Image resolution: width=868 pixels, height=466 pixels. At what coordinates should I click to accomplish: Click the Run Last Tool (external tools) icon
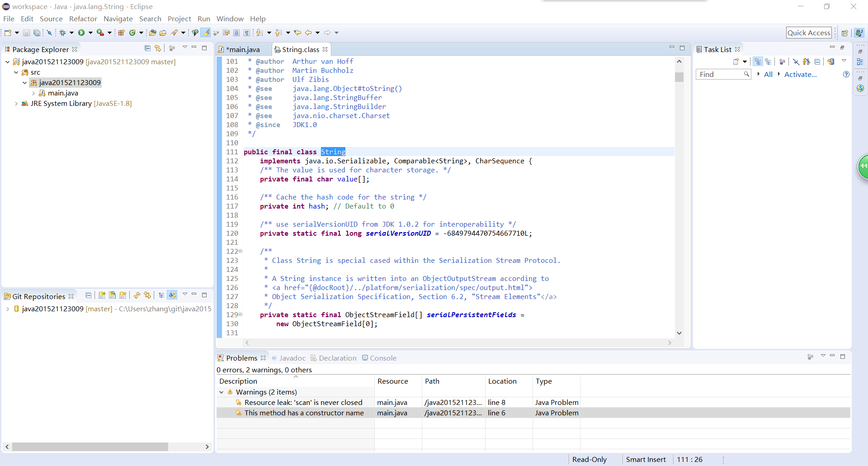coord(100,33)
